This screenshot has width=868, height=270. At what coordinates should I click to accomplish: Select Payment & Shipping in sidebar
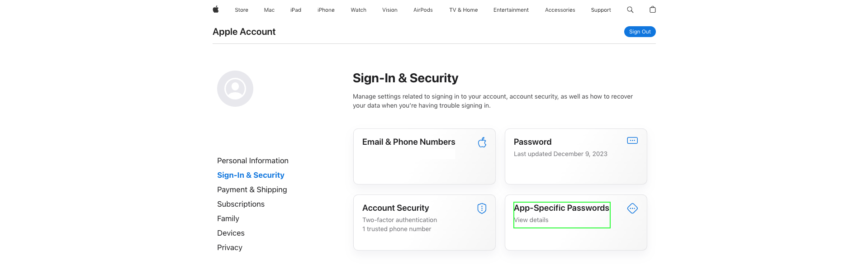(x=252, y=189)
